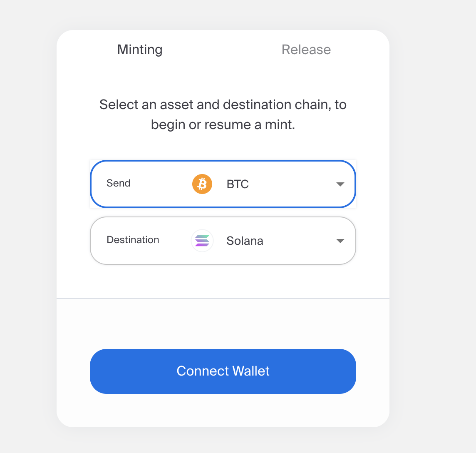
Task: Click the divider line above Connect Wallet
Action: coord(223,299)
